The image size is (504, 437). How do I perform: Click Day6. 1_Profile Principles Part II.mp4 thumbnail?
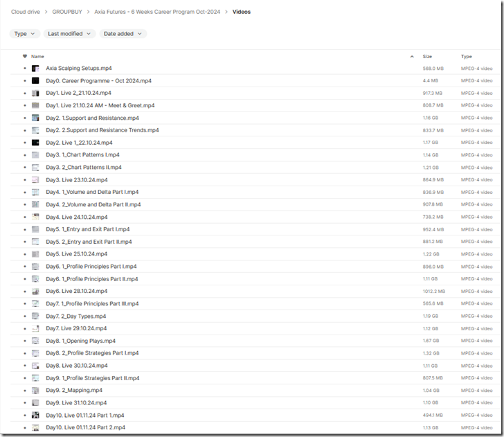tap(35, 279)
